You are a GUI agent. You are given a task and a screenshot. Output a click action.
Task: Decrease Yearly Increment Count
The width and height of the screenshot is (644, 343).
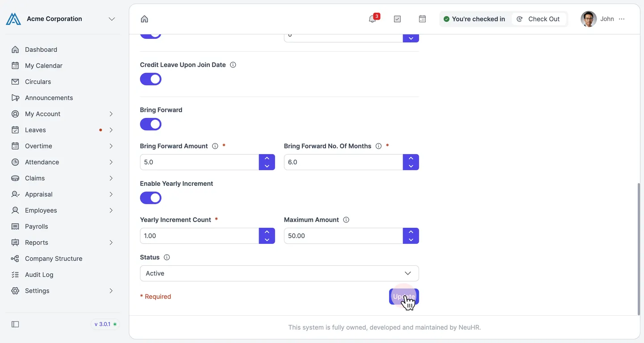point(267,240)
